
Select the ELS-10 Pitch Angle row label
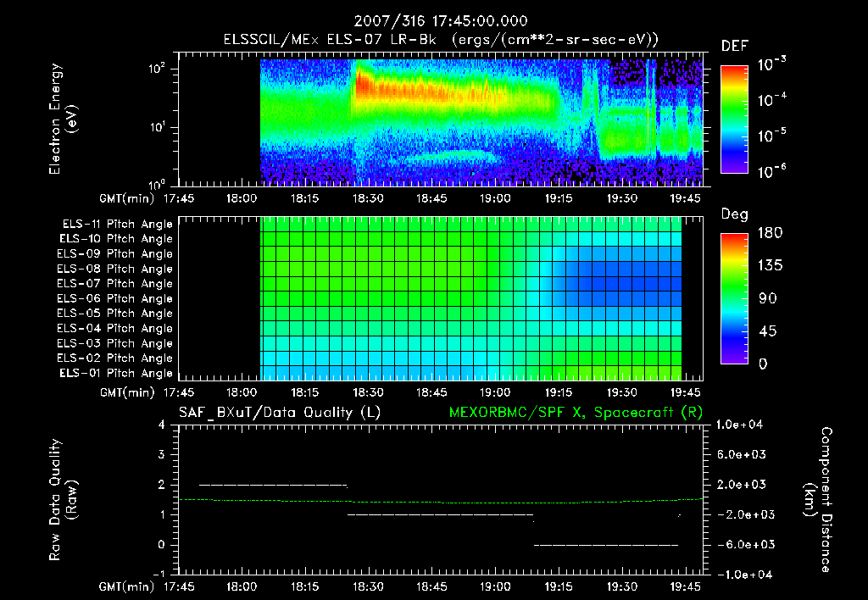coord(116,239)
